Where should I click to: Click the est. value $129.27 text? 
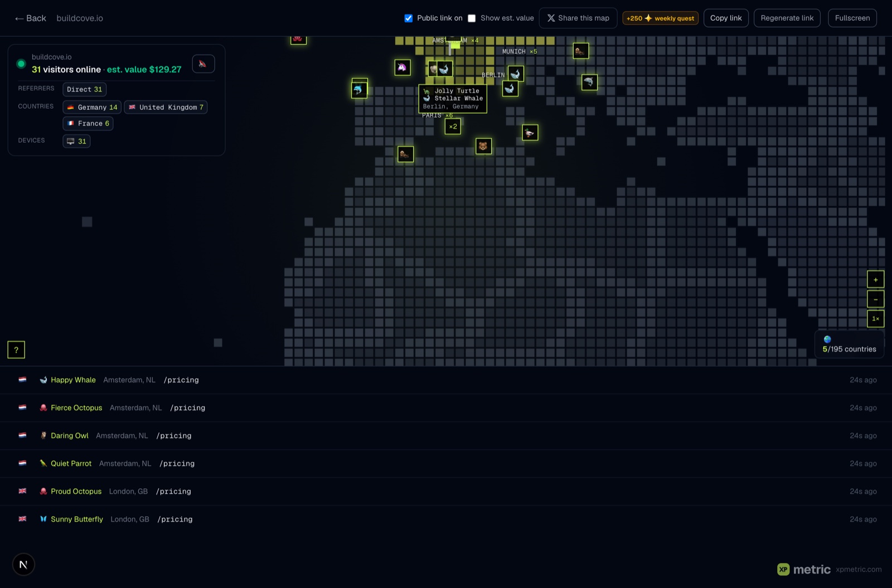tap(144, 70)
